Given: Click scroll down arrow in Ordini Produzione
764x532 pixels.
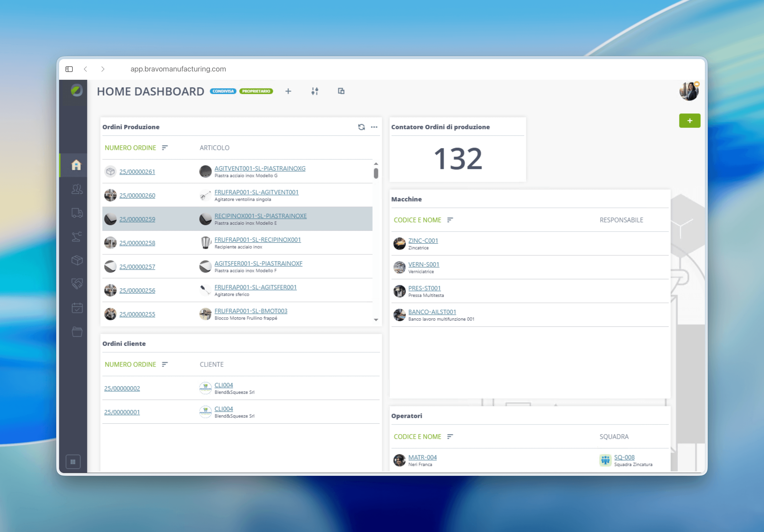Looking at the screenshot, I should (376, 320).
